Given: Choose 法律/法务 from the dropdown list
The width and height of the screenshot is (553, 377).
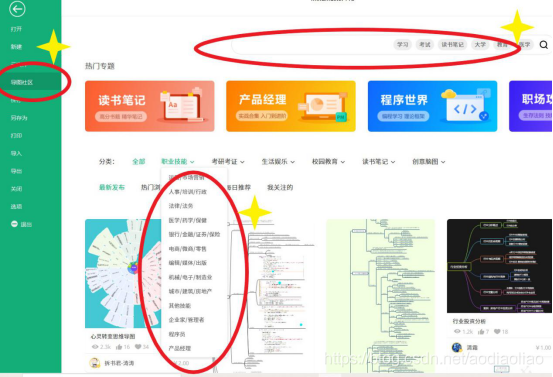Looking at the screenshot, I should coord(181,206).
